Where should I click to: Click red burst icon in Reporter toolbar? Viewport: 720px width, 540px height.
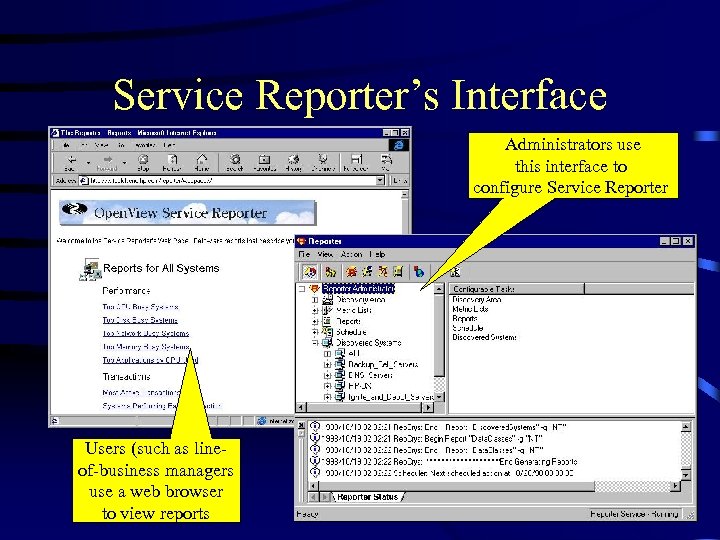pos(352,272)
